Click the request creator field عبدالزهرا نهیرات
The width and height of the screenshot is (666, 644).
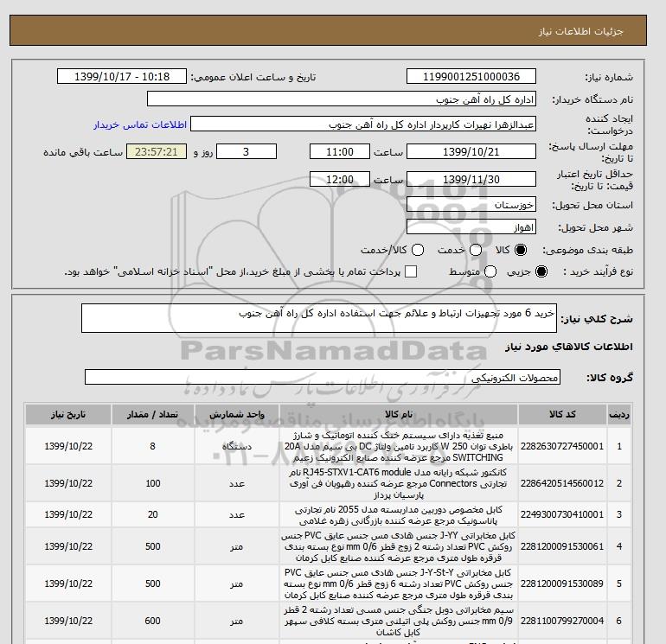coord(363,124)
